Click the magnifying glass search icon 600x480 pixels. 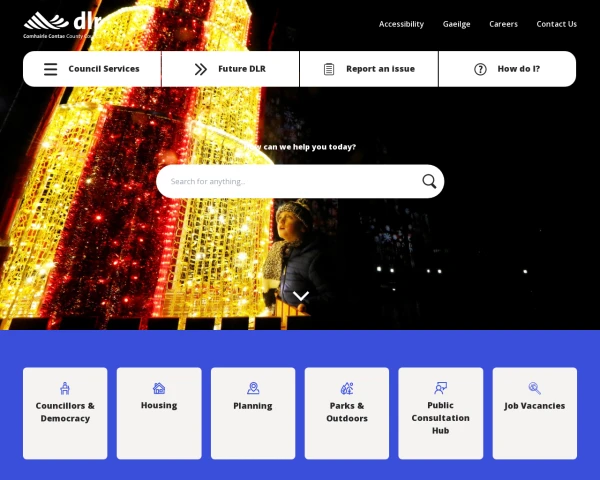click(429, 181)
